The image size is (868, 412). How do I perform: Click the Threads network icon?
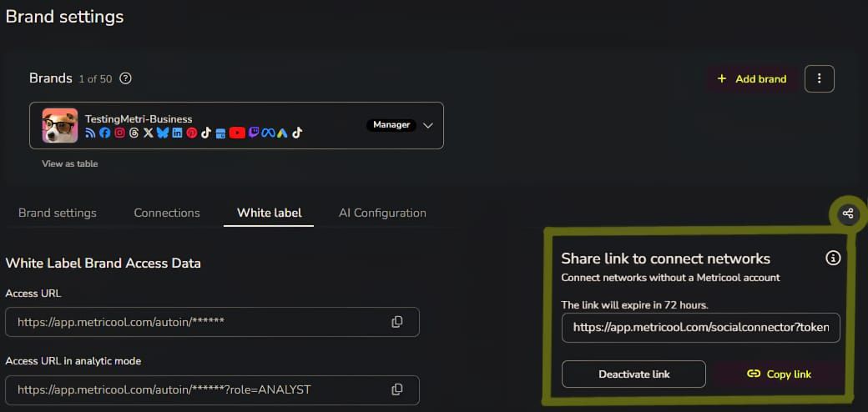[134, 133]
